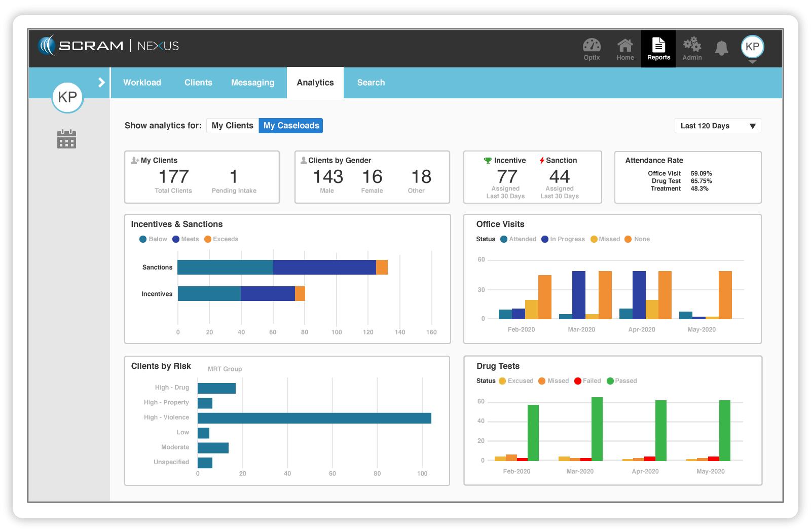The width and height of the screenshot is (811, 532).
Task: Click the My Clients person icon
Action: point(135,160)
